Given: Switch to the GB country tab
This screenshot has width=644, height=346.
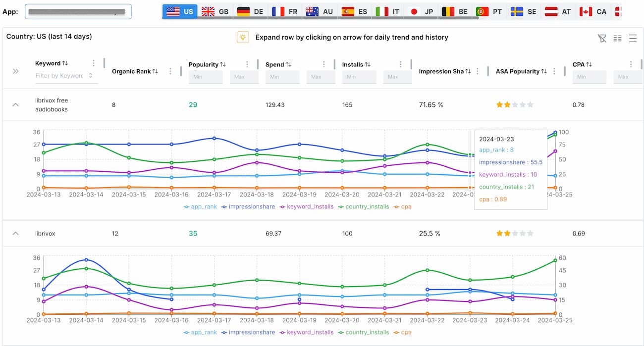Looking at the screenshot, I should coord(215,11).
